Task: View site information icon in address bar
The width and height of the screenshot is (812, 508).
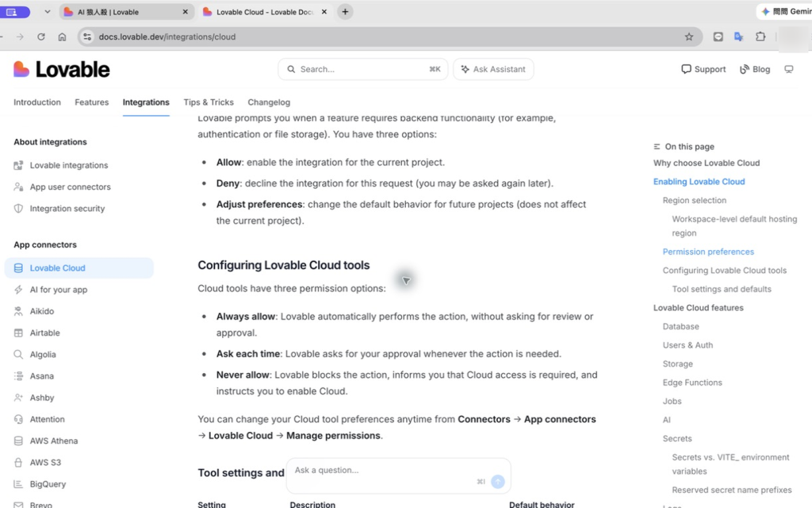Action: point(87,37)
